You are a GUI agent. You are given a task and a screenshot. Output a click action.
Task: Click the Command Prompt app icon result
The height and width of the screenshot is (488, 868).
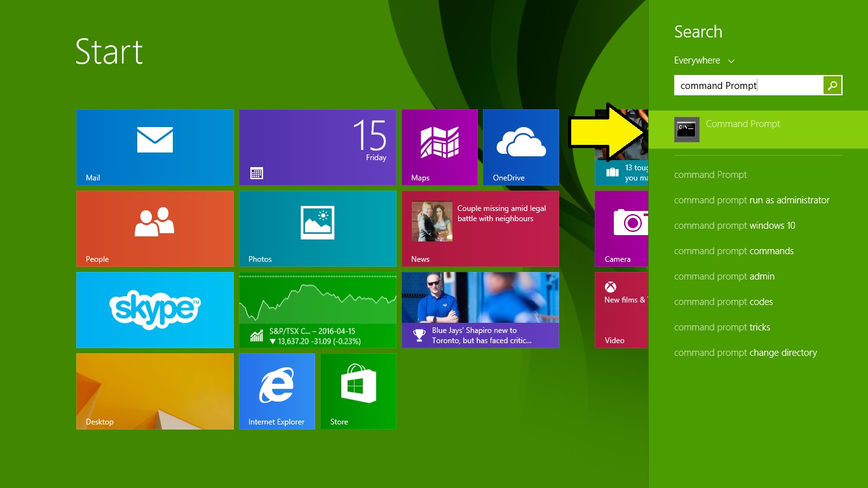tap(687, 130)
